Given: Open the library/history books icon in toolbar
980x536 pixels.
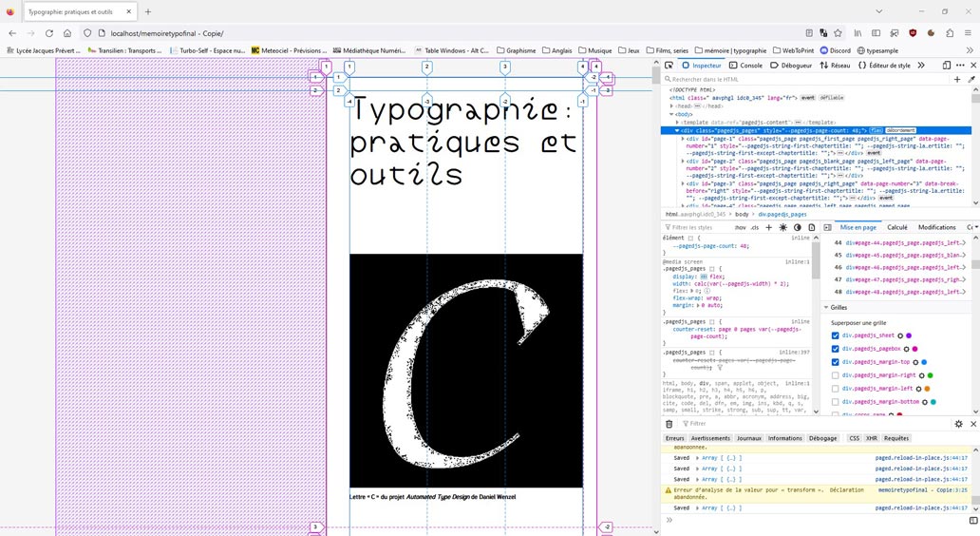Looking at the screenshot, I should coord(858,33).
